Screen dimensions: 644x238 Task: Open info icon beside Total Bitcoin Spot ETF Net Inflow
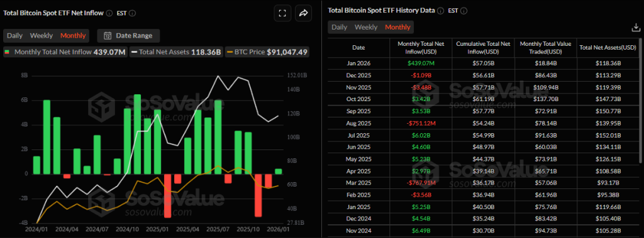pyautogui.click(x=109, y=13)
